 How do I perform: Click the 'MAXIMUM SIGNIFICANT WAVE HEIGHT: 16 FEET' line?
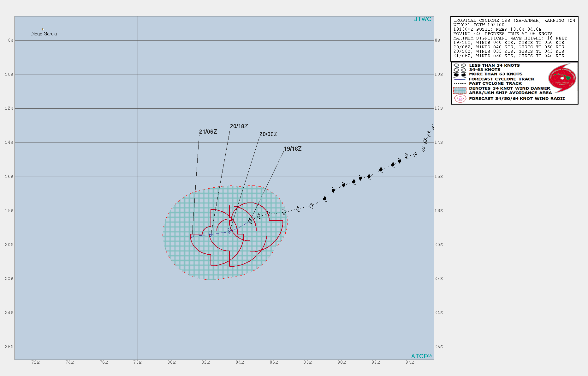(x=510, y=38)
